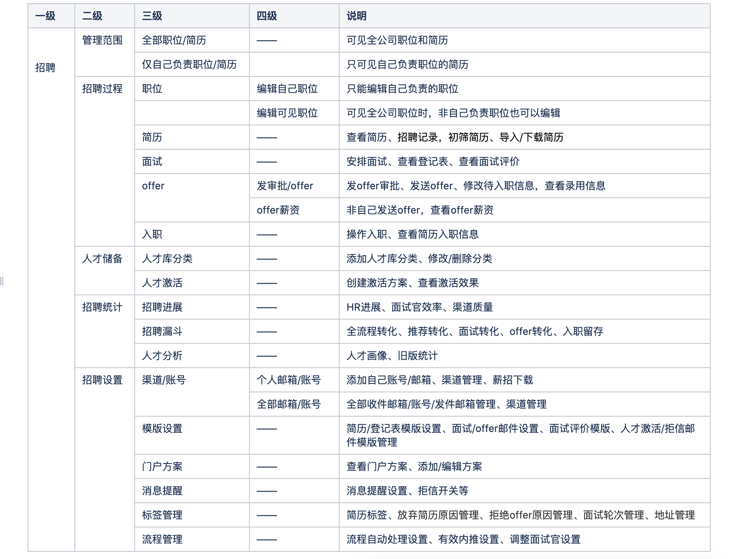The image size is (756, 559).
Task: Click the description starting 可见全公司职位时
Action: pos(453,113)
